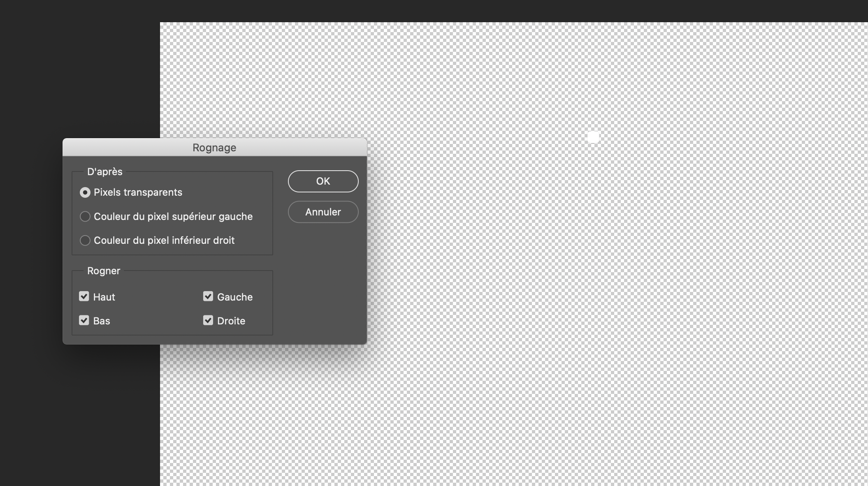
Task: Cancel the Rognage dialog via Annuler
Action: [x=323, y=212]
